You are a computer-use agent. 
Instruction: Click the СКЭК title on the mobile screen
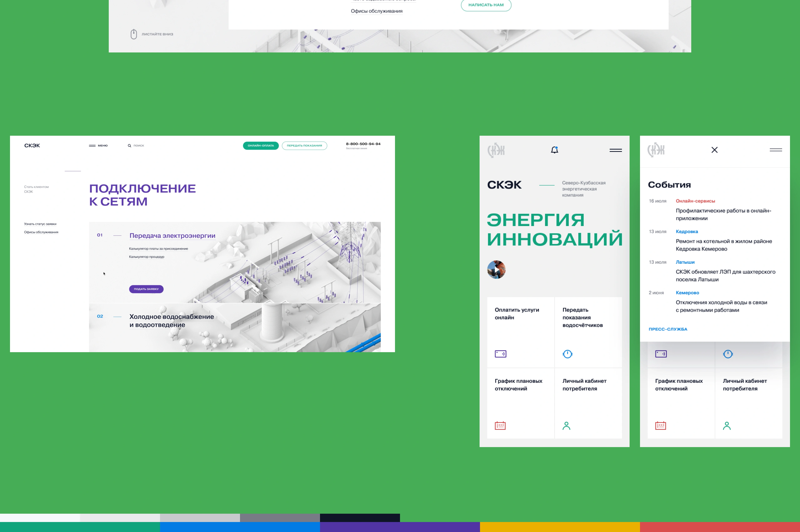[x=504, y=185]
